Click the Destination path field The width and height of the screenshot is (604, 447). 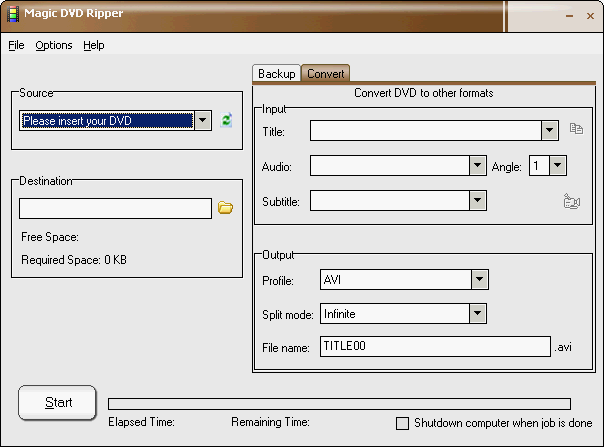(116, 208)
